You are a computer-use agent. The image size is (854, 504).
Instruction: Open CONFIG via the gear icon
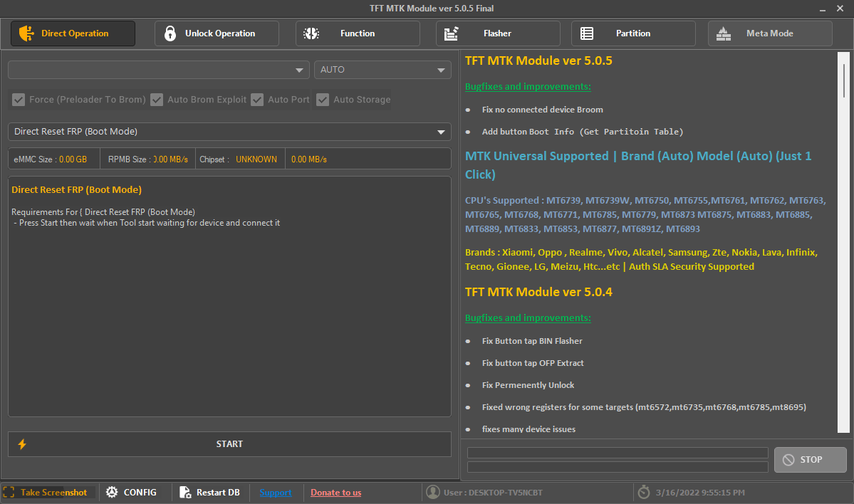point(112,492)
